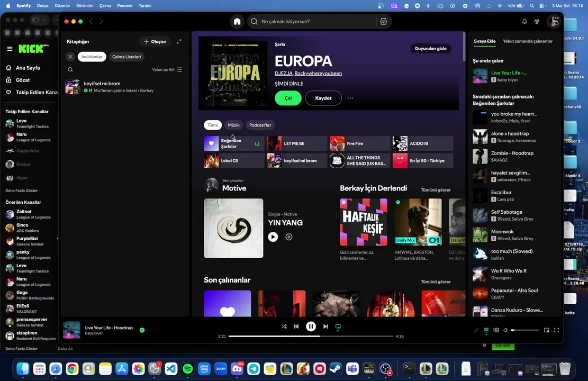Play the YIN YANG single

273,237
